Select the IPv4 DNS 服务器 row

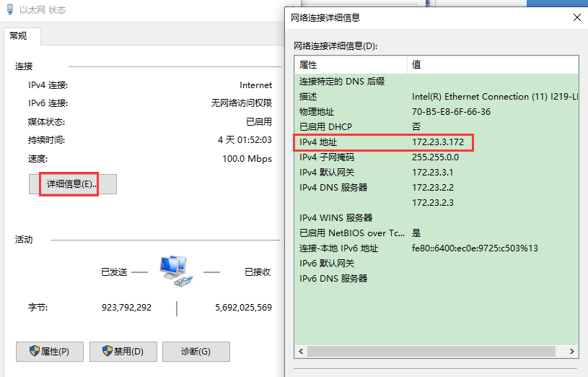click(x=436, y=187)
